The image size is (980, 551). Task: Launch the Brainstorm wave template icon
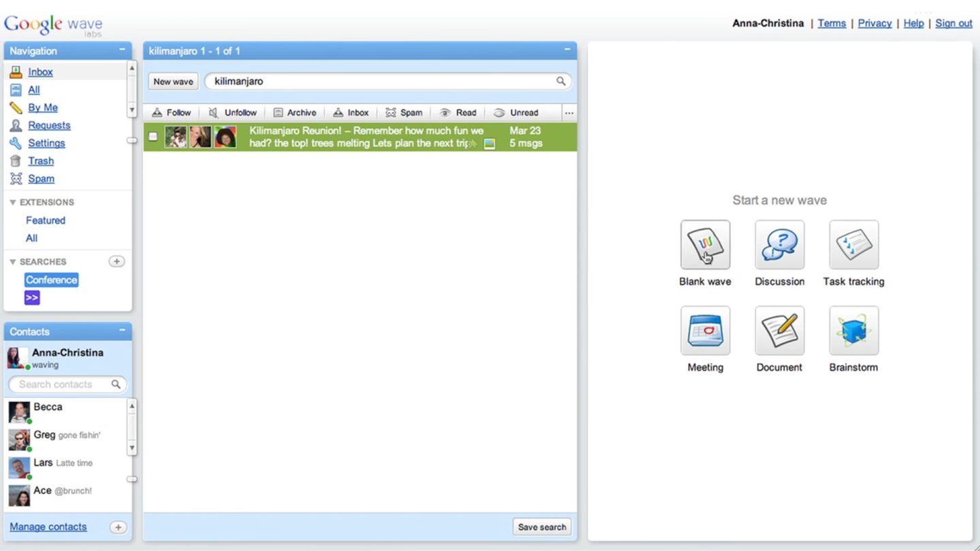point(853,331)
